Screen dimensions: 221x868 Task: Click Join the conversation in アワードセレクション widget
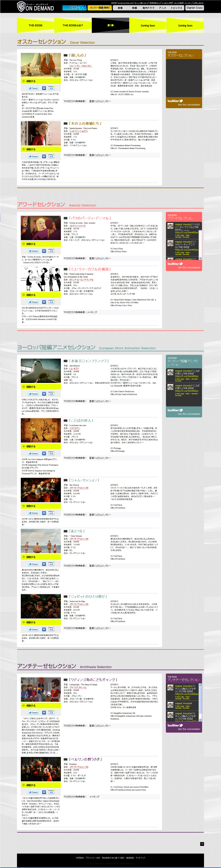pyautogui.click(x=189, y=268)
